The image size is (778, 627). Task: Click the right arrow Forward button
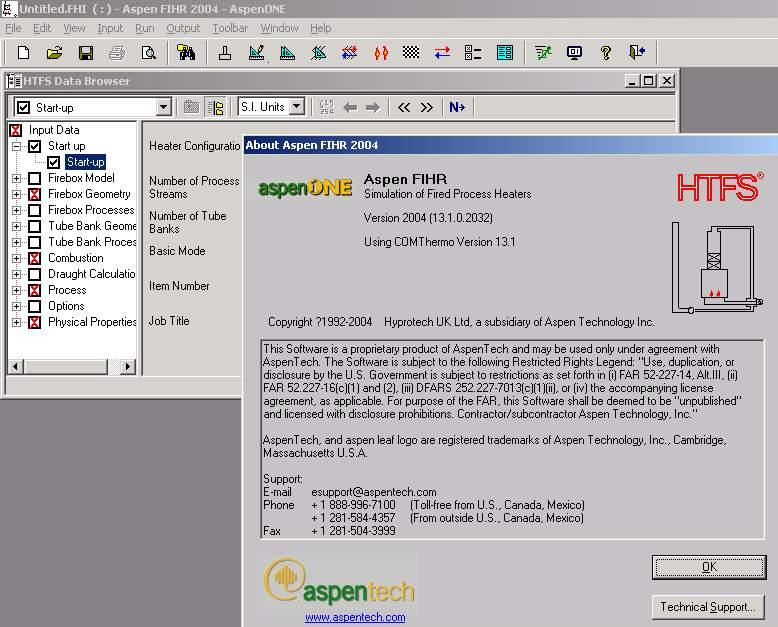pyautogui.click(x=373, y=107)
